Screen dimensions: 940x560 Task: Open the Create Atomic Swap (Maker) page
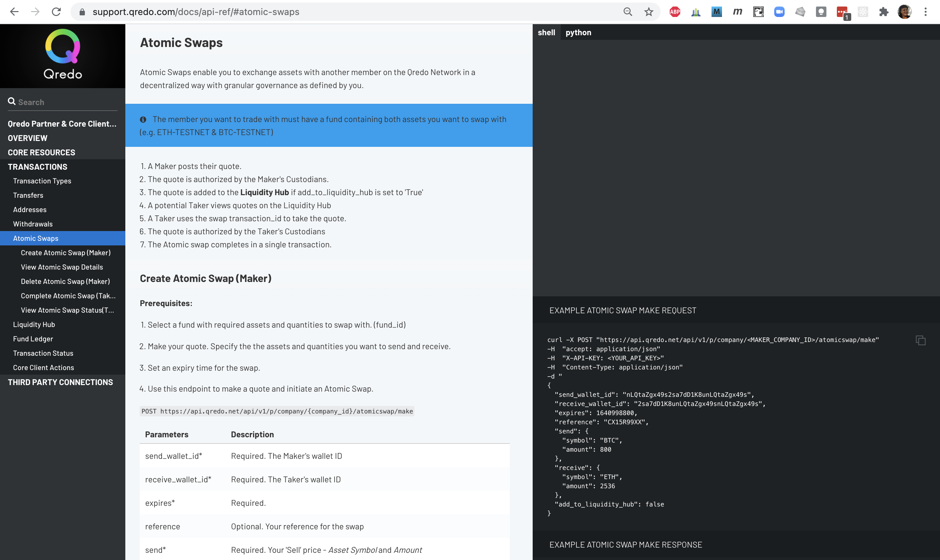pos(66,253)
